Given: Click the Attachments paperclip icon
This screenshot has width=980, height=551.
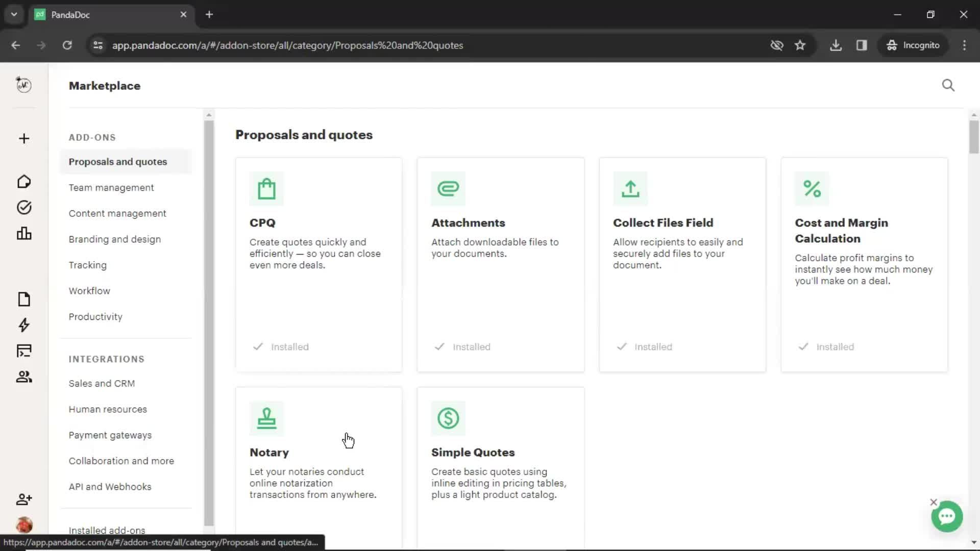Looking at the screenshot, I should (448, 188).
